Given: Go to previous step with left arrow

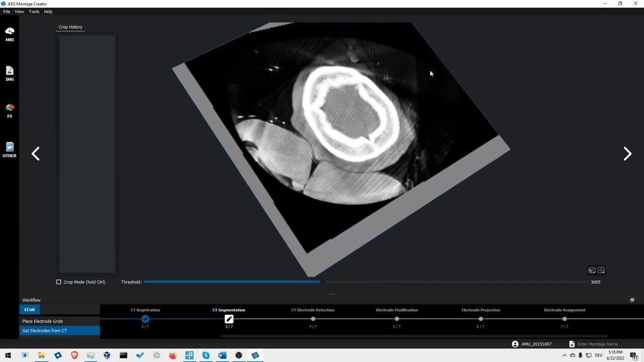Looking at the screenshot, I should 35,154.
